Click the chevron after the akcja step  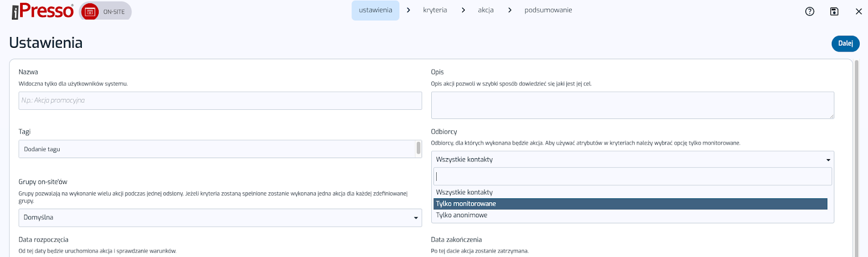pyautogui.click(x=509, y=10)
